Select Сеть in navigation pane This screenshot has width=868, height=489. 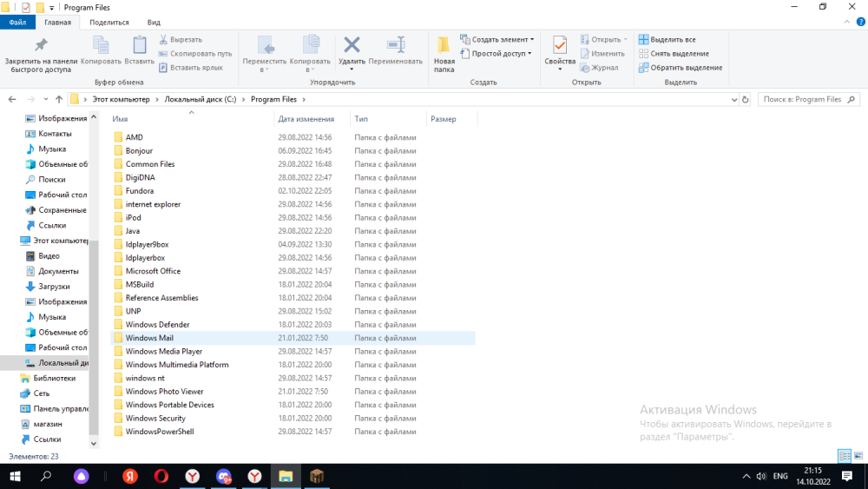click(x=41, y=393)
